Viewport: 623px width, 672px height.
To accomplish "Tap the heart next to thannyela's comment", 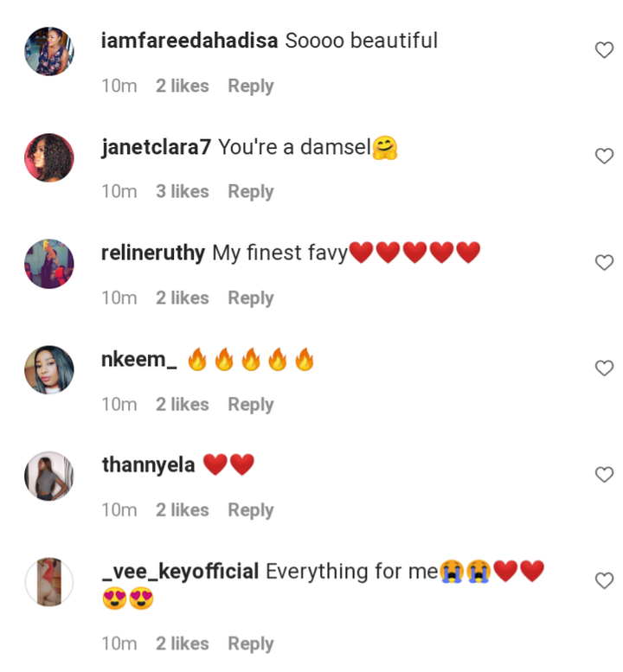I will coord(604,475).
